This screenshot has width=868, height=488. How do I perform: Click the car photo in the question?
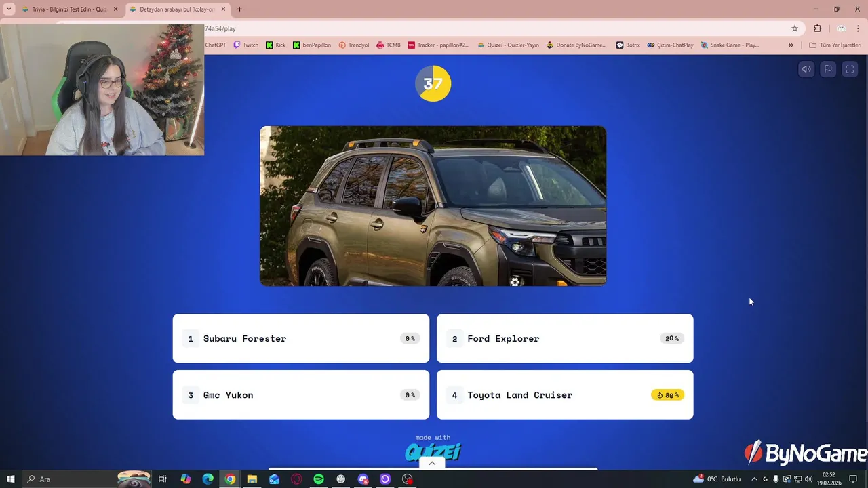pos(433,206)
